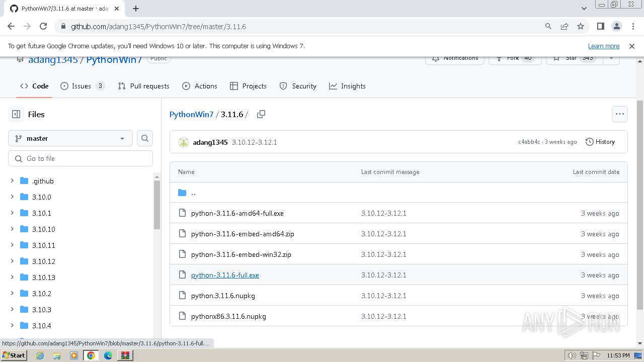Screen dimensions: 644x362
Task: Zoom search icon in address bar
Action: pos(548,26)
